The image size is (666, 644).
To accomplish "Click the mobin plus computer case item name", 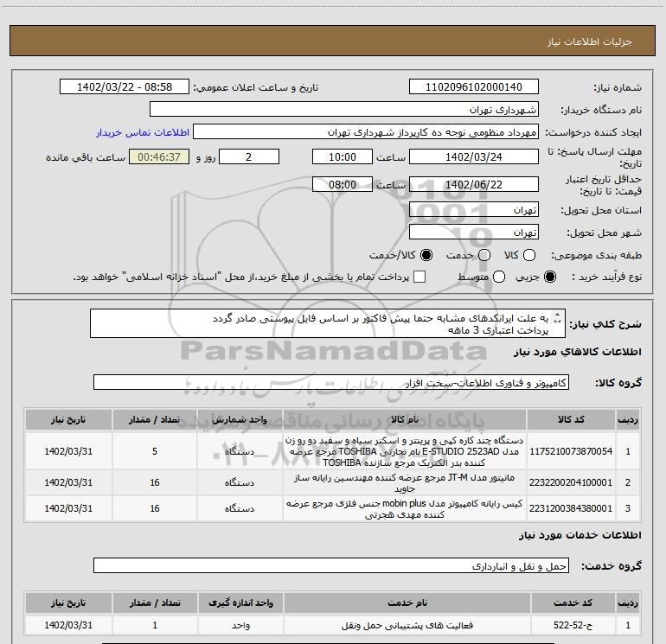I will point(405,509).
